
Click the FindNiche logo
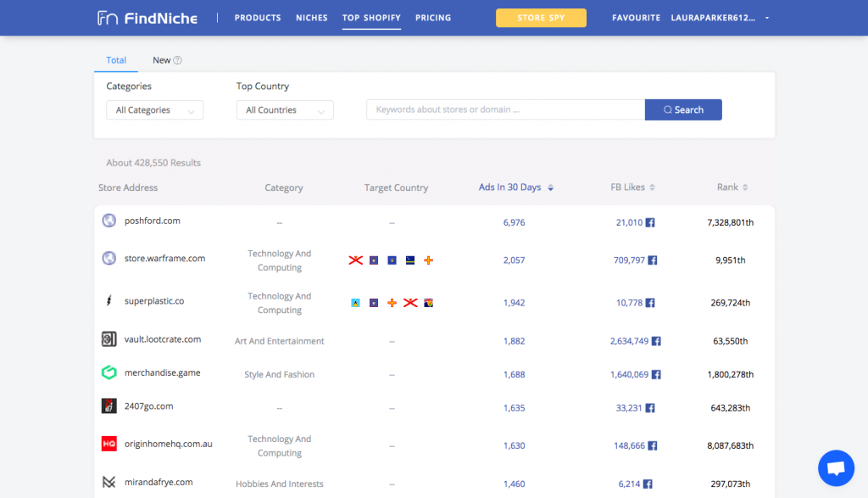coord(147,18)
